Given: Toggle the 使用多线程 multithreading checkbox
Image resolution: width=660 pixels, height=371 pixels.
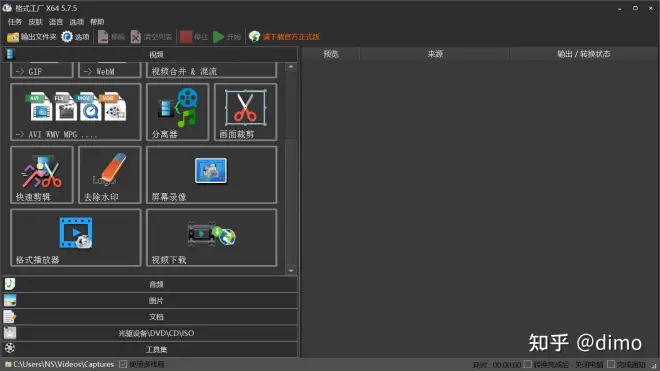Looking at the screenshot, I should click(x=123, y=364).
